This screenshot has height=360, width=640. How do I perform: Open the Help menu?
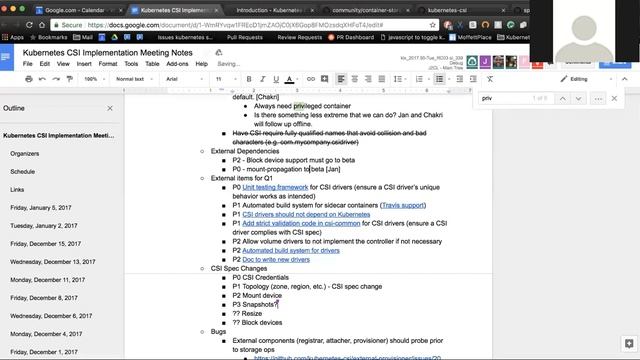pyautogui.click(x=202, y=64)
